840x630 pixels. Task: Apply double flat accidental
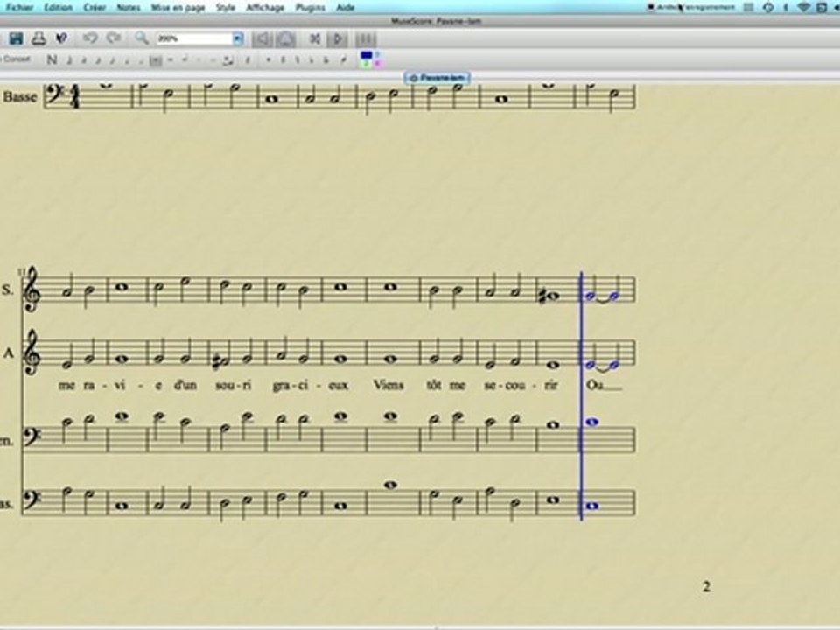(326, 60)
